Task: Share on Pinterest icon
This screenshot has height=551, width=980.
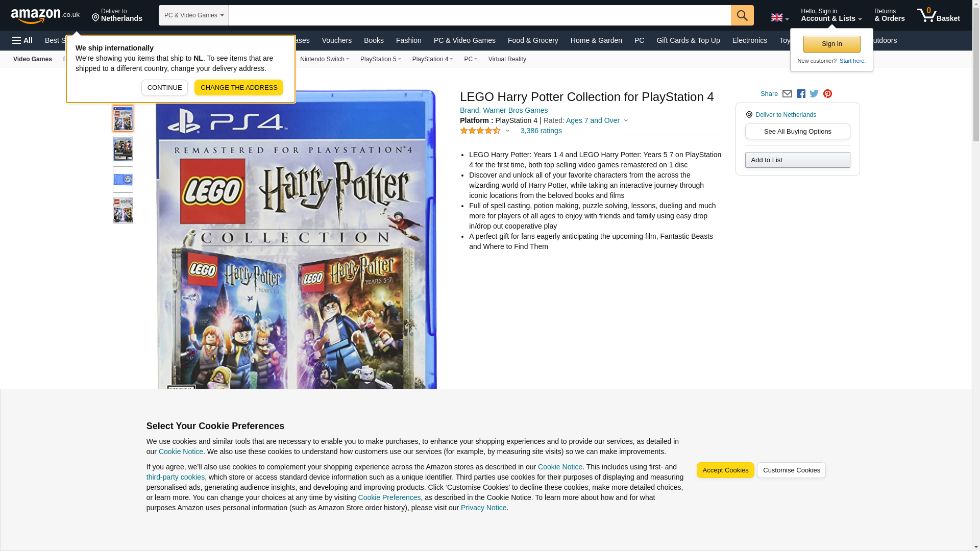Action: coord(827,94)
